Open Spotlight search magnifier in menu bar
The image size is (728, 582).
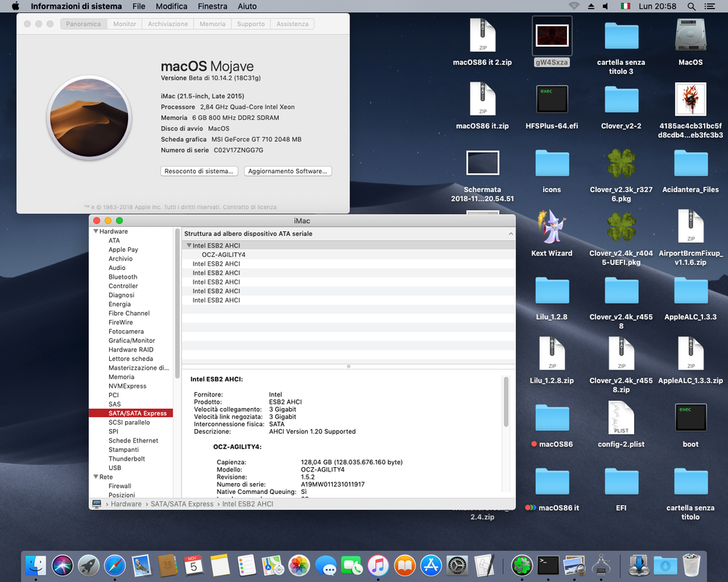(692, 6)
